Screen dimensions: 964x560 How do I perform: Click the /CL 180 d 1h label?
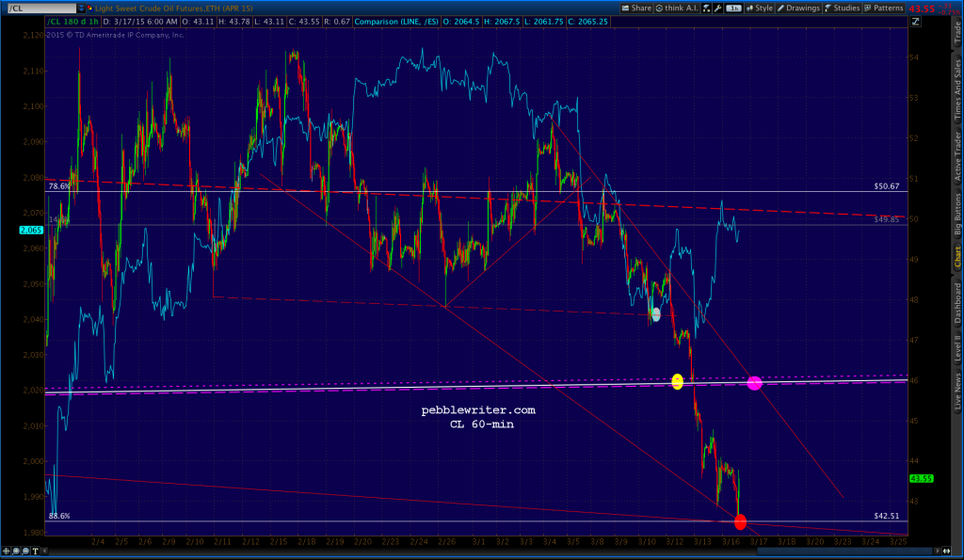tap(73, 22)
